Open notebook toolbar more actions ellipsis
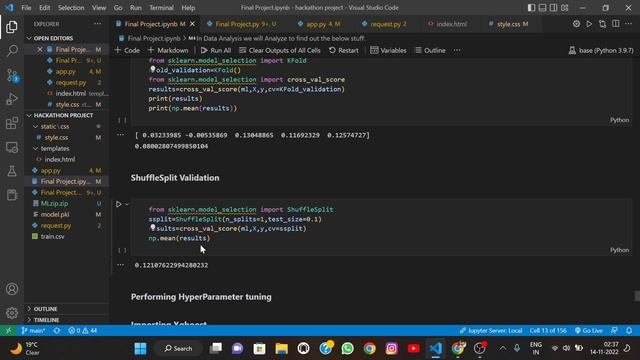 457,50
